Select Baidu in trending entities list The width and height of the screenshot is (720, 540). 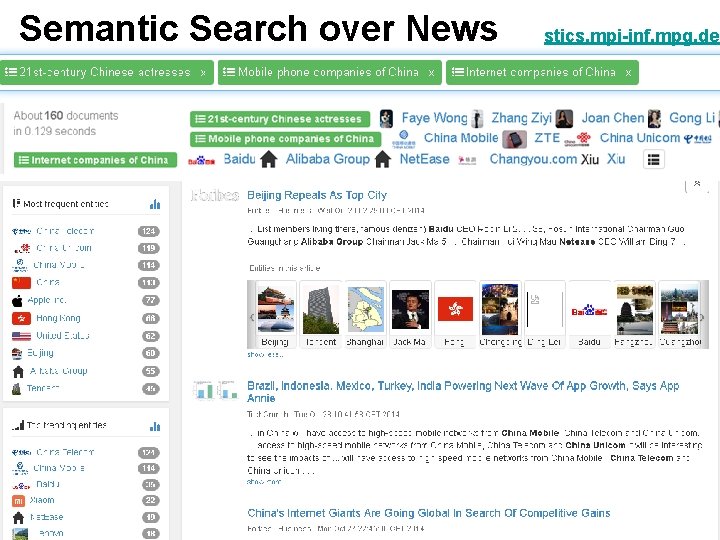pos(47,484)
